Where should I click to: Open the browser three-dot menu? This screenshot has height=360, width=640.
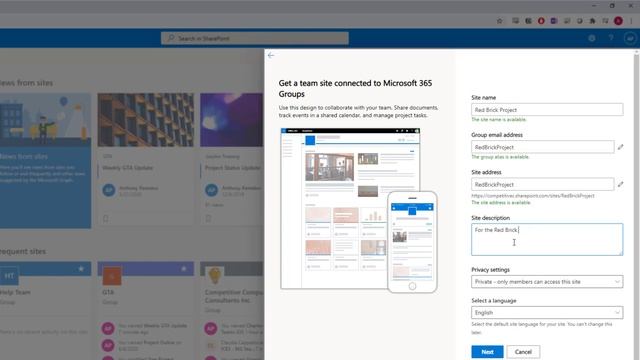pos(631,21)
